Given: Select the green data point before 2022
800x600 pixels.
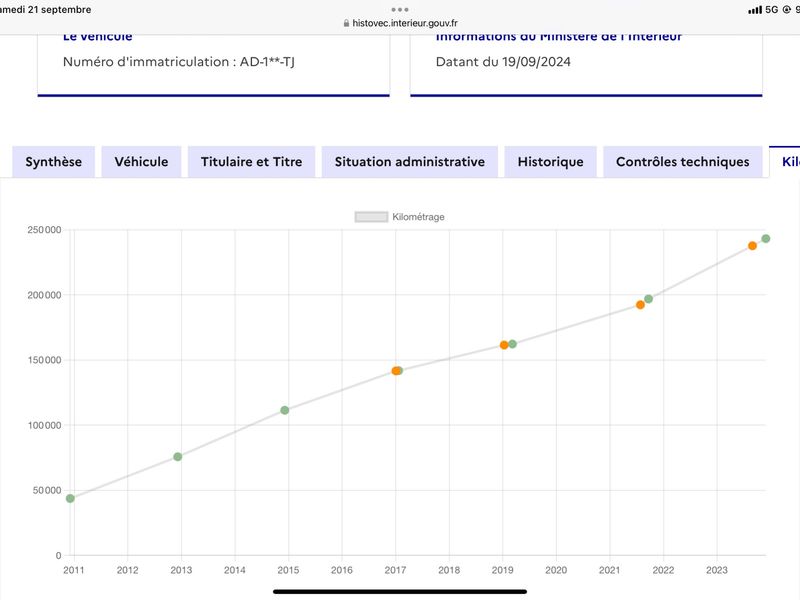Looking at the screenshot, I should (648, 299).
